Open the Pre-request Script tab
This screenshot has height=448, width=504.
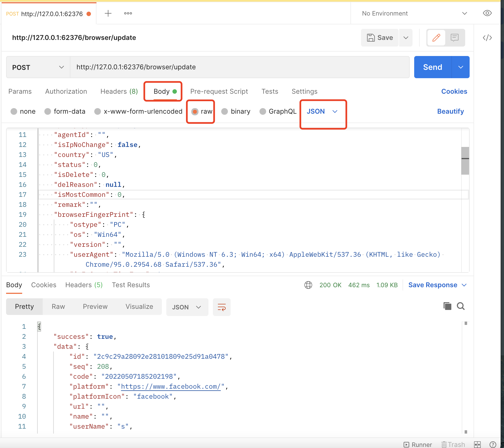point(219,91)
